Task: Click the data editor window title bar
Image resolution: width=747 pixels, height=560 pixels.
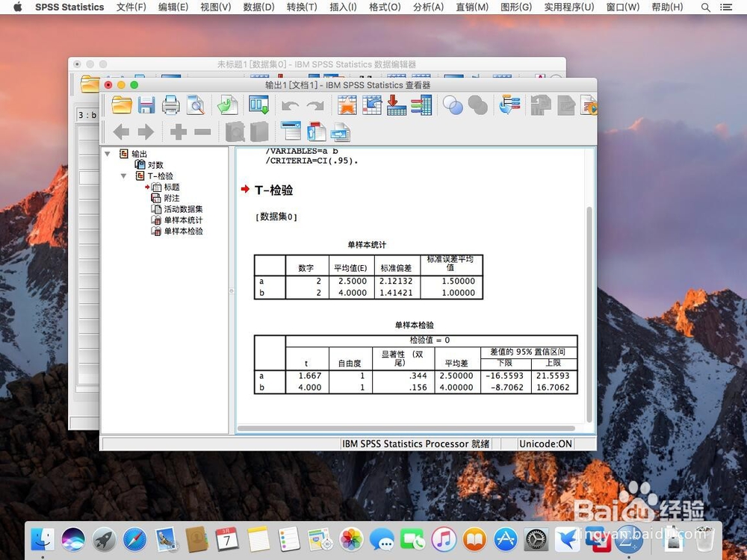Action: point(317,64)
